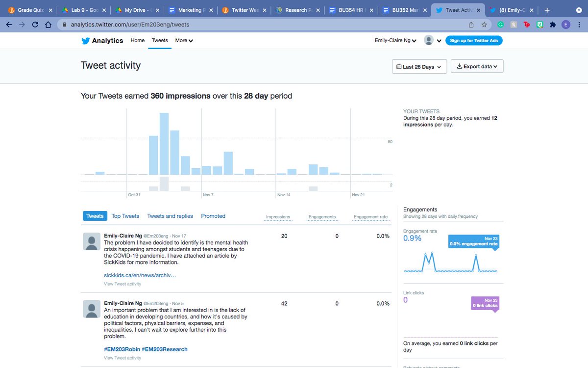View Tweet activity for the Nov 17 tweet
This screenshot has height=368, width=588.
(122, 284)
